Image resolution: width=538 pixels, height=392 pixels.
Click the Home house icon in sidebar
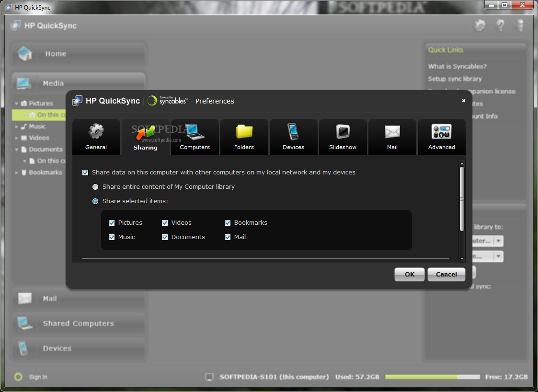[x=25, y=53]
